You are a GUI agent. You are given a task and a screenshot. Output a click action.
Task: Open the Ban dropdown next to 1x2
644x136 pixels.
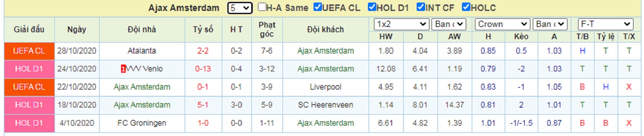(x=449, y=24)
